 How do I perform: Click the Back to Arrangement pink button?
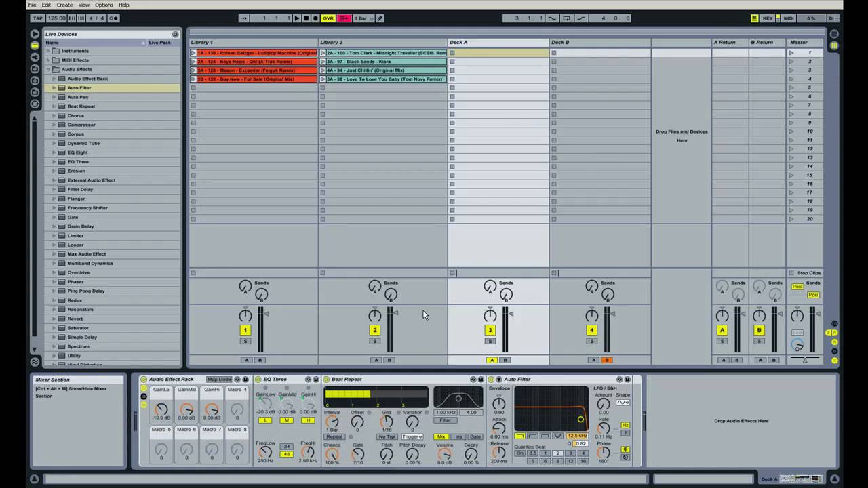point(344,18)
